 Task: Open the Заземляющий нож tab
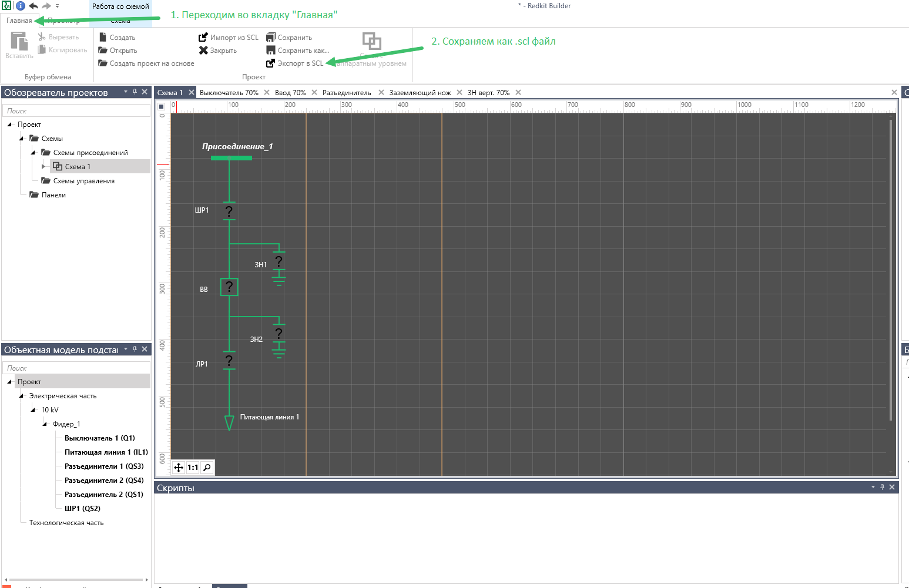click(420, 93)
